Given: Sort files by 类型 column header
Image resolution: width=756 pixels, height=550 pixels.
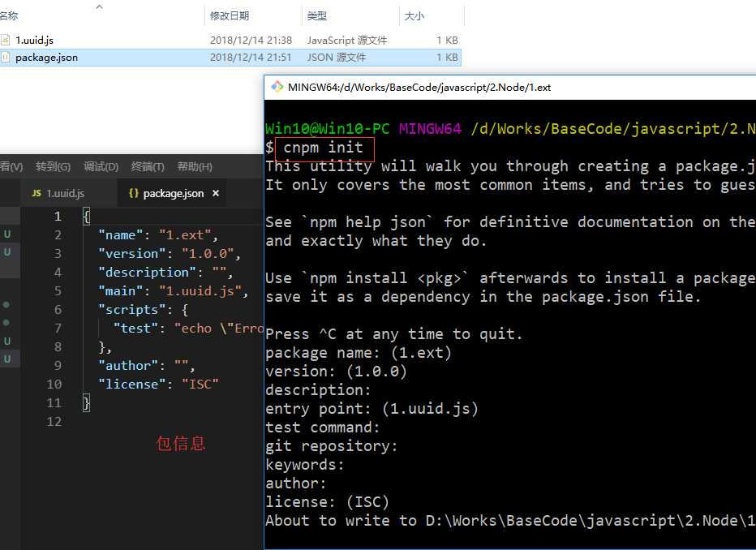Looking at the screenshot, I should point(317,16).
